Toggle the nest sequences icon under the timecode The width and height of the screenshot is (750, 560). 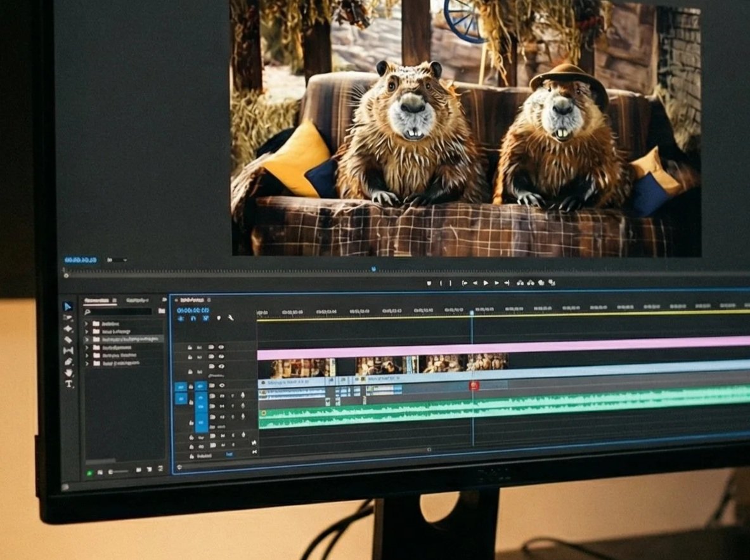point(181,318)
